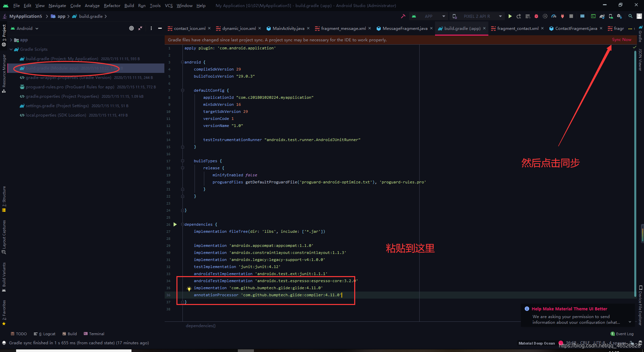Toggle the 1: Project side panel
644x352 pixels.
4,35
